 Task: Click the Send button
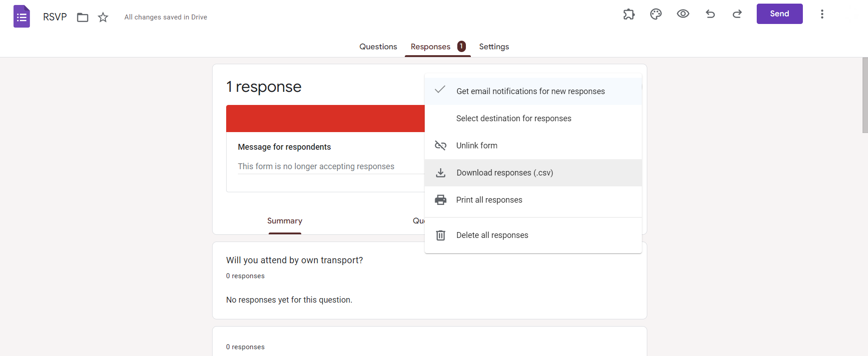779,14
